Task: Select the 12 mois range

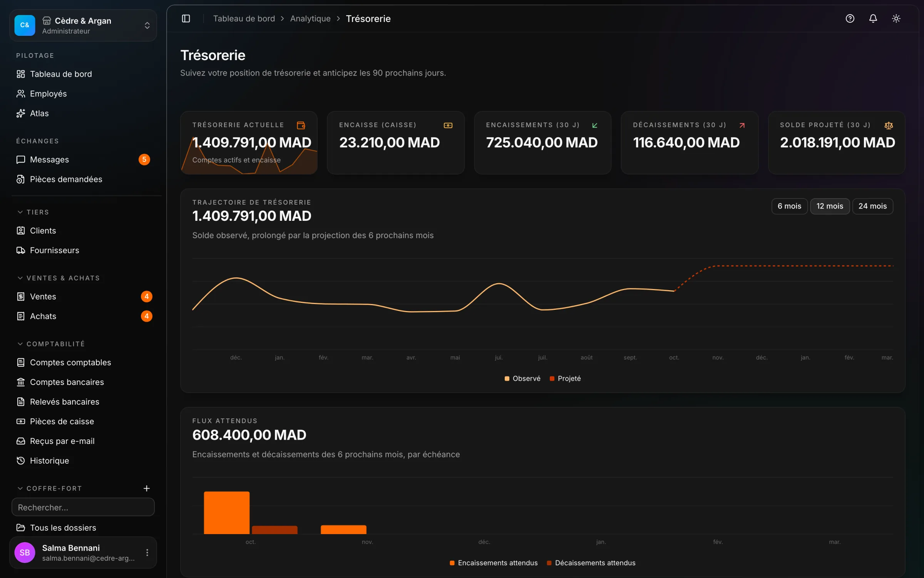Action: (x=830, y=206)
